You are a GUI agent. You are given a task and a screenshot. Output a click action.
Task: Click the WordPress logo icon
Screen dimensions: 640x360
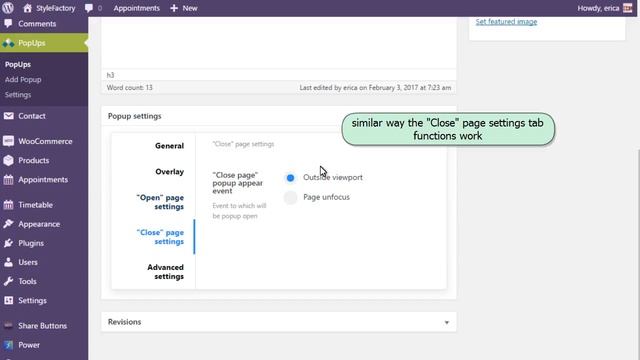(x=8, y=8)
